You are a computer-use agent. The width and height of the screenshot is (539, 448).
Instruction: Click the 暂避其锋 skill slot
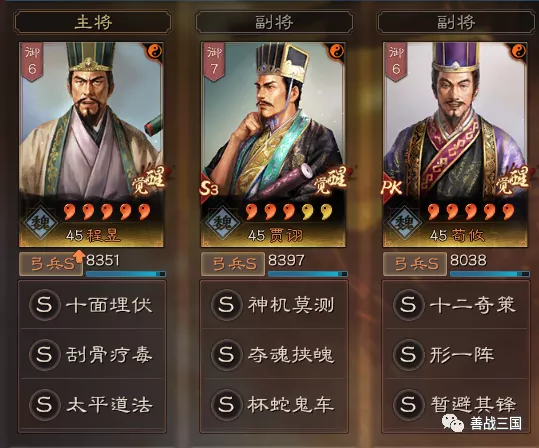[x=456, y=404]
